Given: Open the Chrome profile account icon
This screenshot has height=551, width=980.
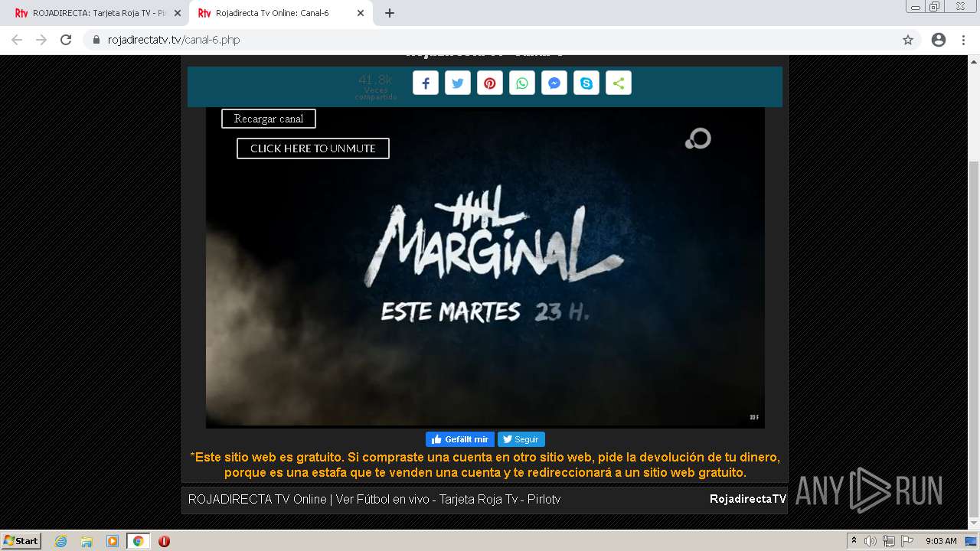Looking at the screenshot, I should pyautogui.click(x=939, y=40).
